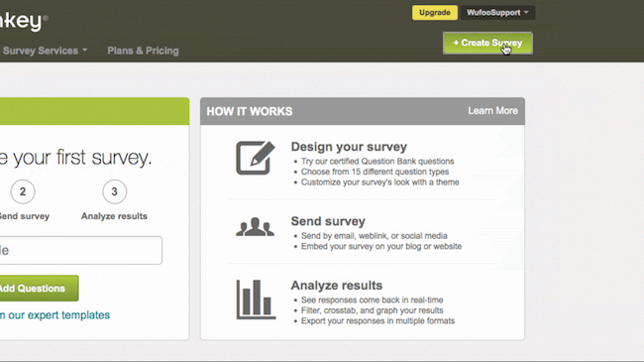Click 'Export your responses in multiple formats'
The width and height of the screenshot is (644, 362).
coord(377,321)
